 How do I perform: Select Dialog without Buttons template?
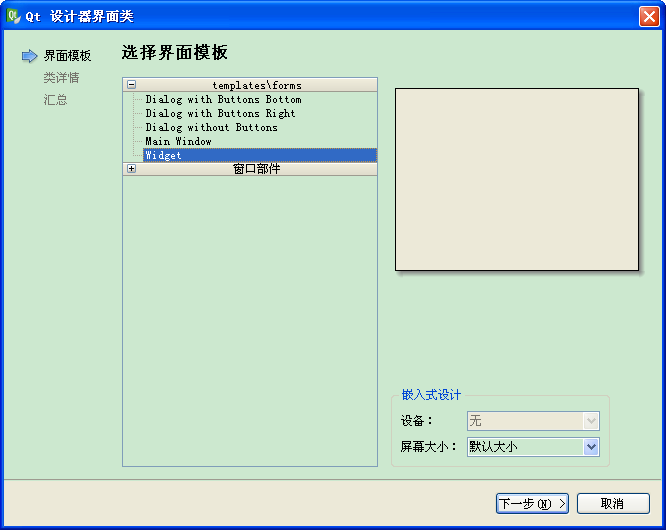[211, 127]
